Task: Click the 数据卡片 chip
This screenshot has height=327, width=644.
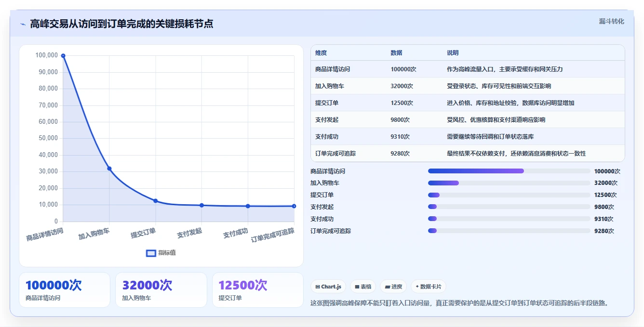Action: (x=429, y=287)
